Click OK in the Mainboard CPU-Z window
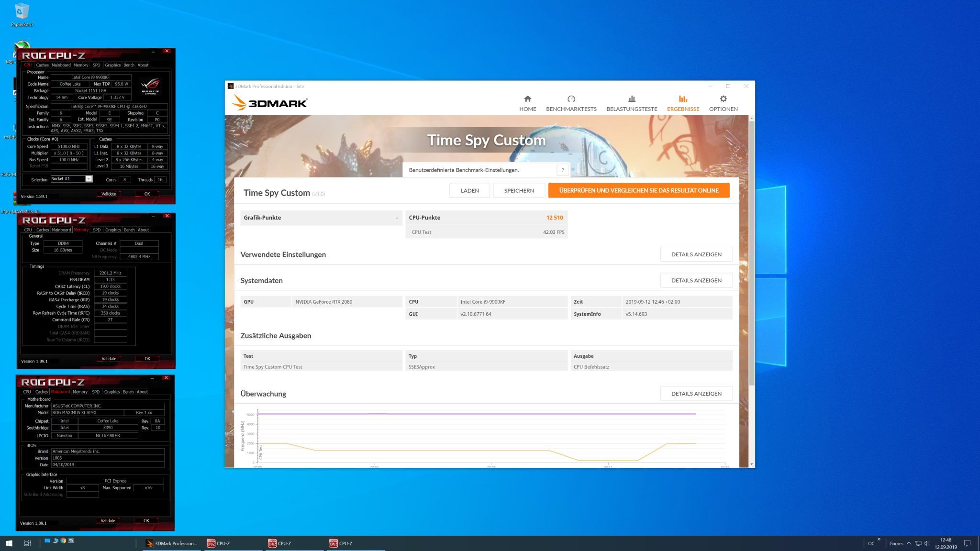 pos(146,521)
